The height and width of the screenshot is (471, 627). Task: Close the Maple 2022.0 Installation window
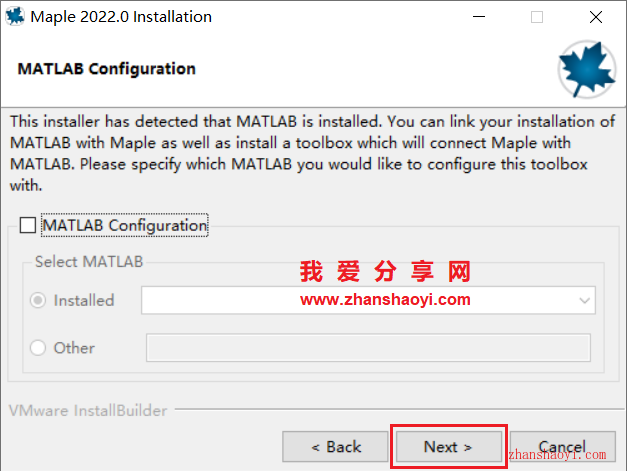[596, 17]
